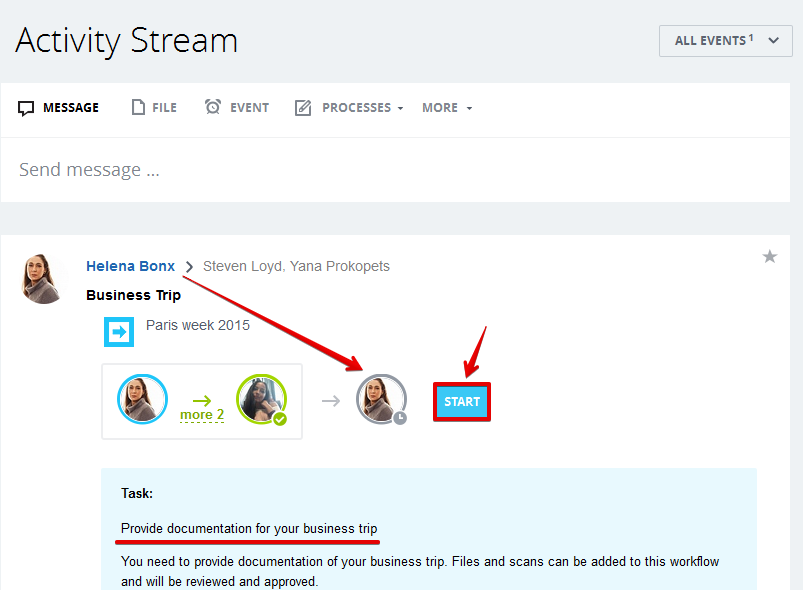803x590 pixels.
Task: Click the clock pending status badge
Action: pos(400,418)
